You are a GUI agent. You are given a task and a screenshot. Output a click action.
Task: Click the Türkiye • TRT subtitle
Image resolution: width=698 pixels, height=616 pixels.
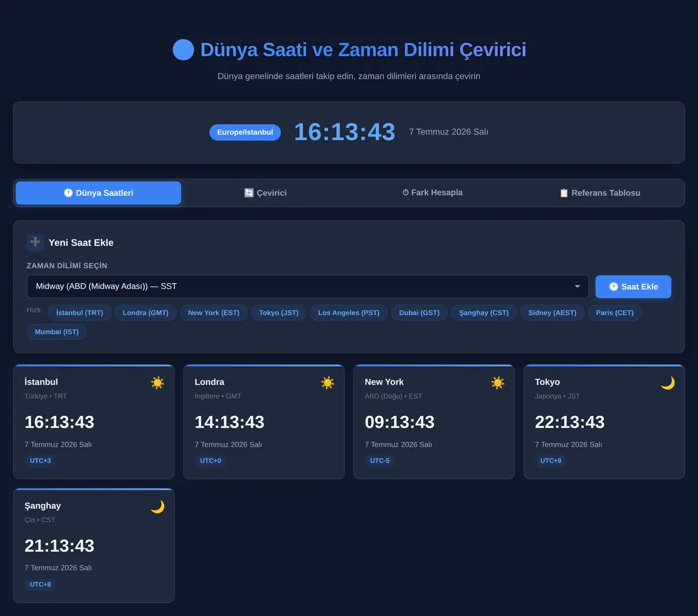46,396
